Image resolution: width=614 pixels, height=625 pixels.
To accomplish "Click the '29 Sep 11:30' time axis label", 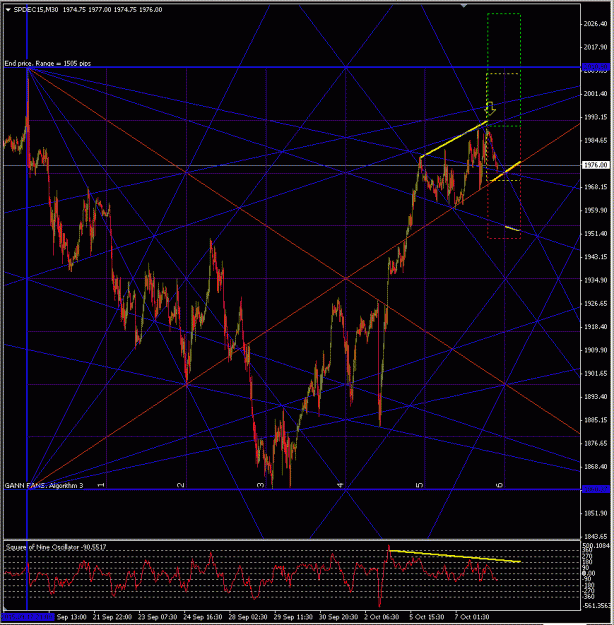I will (x=293, y=617).
